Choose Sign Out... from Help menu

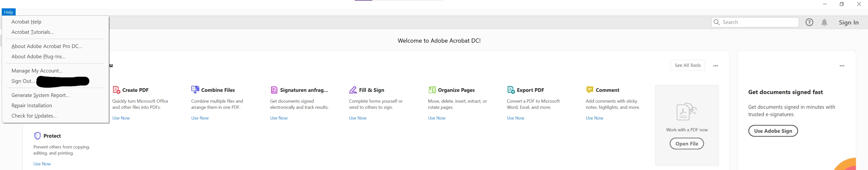tap(55, 81)
